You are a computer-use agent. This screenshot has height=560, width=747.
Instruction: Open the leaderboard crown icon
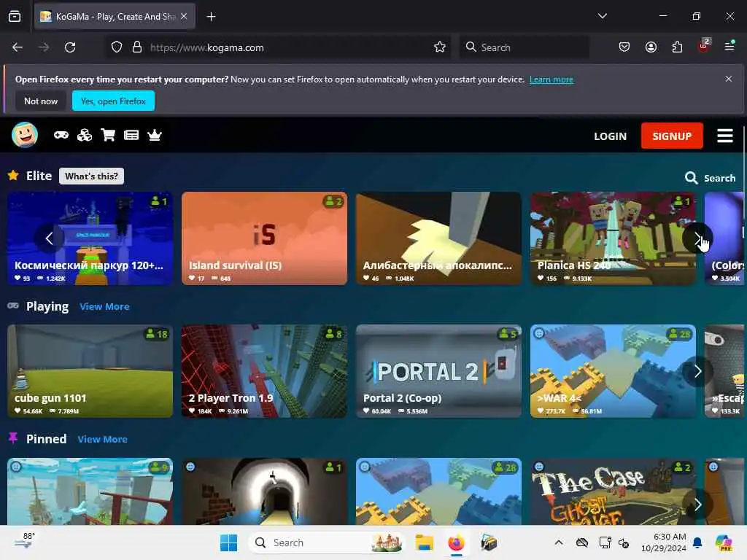click(x=155, y=135)
